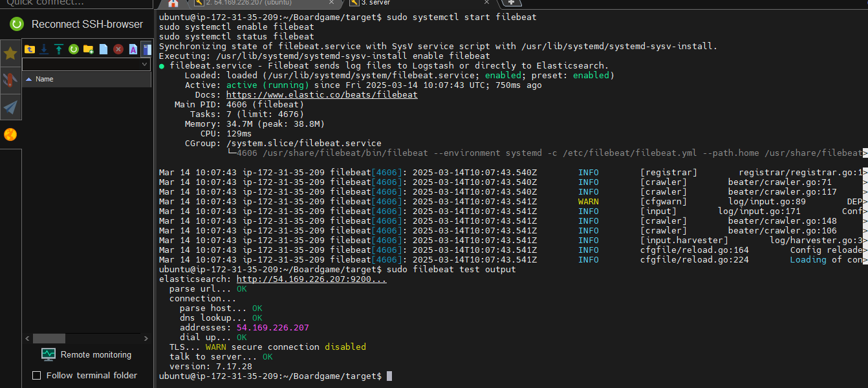Open the Tools tab with the swiss-knife icon

[10, 80]
